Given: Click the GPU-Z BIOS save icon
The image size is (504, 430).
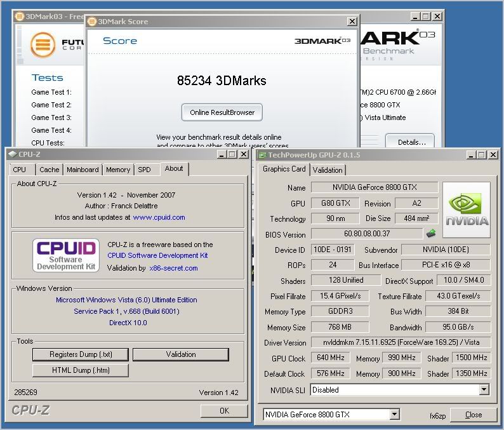Looking at the screenshot, I should (x=431, y=234).
